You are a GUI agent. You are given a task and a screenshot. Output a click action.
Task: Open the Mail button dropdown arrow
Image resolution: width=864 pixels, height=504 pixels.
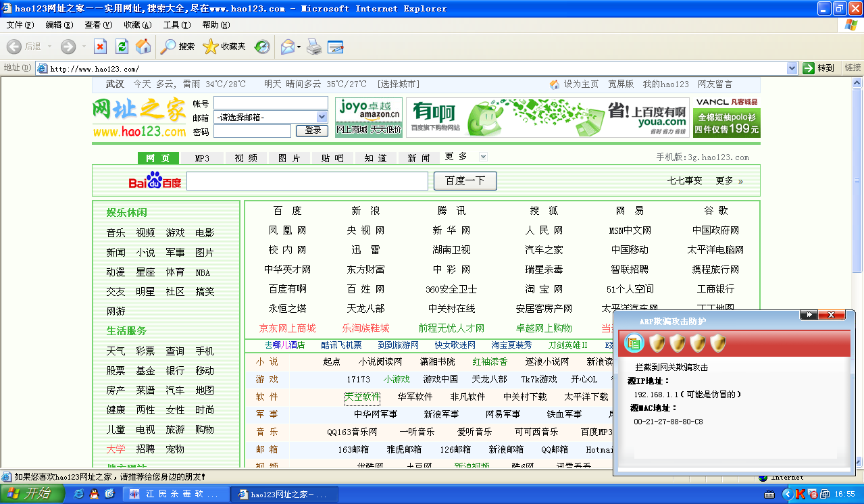[x=299, y=47]
